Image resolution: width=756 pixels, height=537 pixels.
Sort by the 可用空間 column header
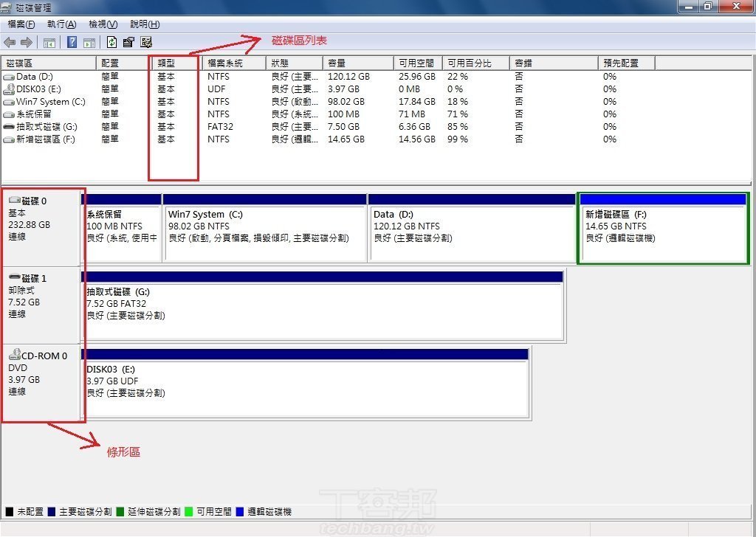click(418, 63)
